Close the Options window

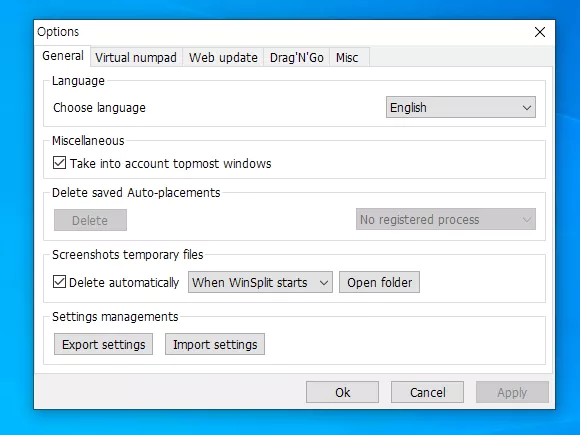pos(540,32)
